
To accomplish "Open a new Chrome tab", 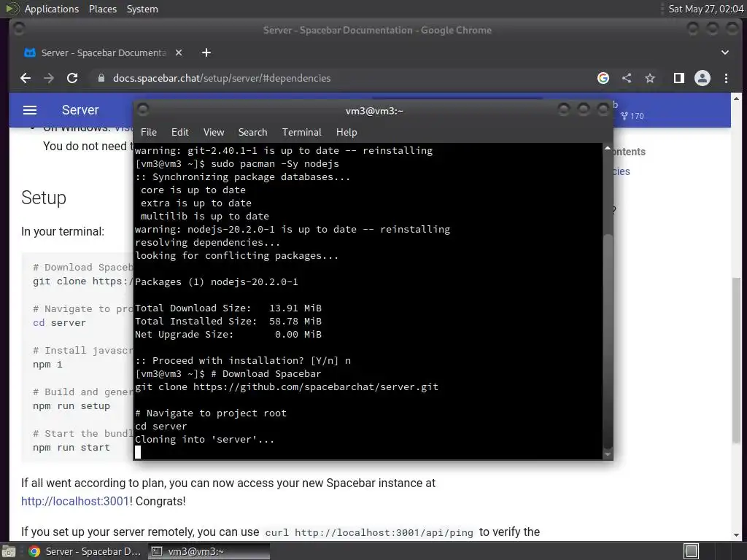I will [206, 52].
